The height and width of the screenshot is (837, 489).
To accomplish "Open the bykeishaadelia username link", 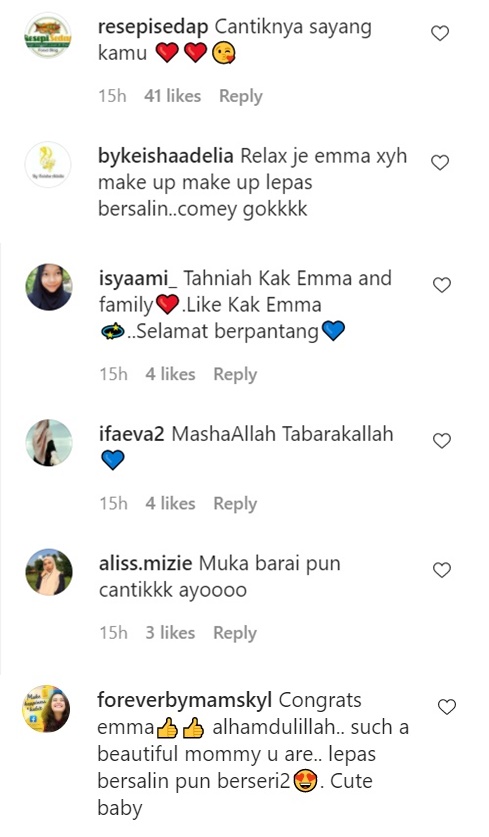I will click(165, 156).
